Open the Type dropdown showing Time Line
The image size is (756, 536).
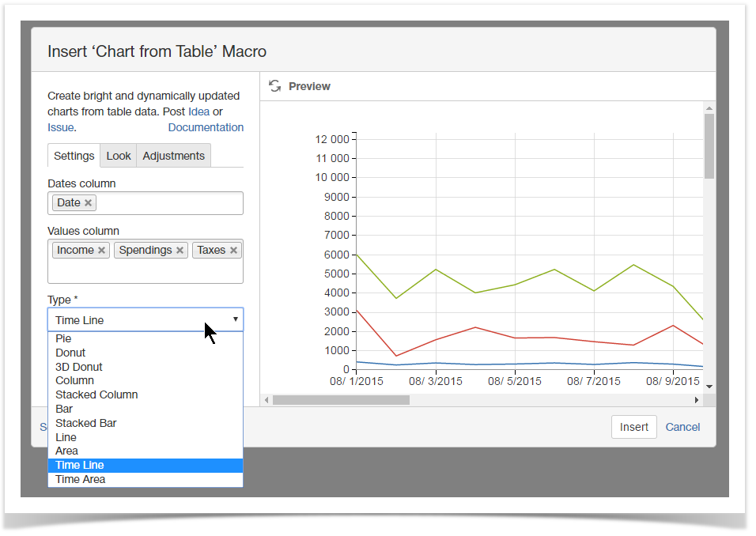(x=146, y=320)
